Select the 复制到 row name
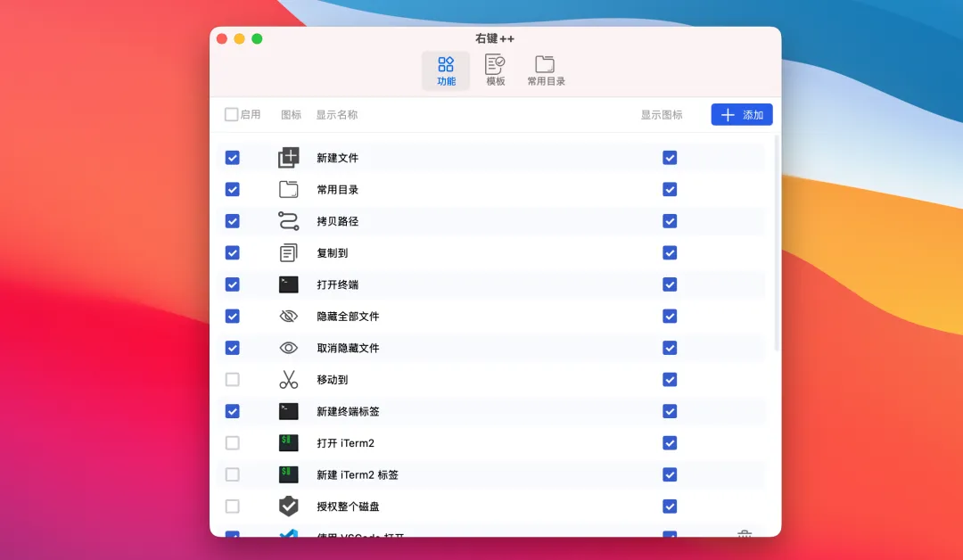 click(x=333, y=253)
